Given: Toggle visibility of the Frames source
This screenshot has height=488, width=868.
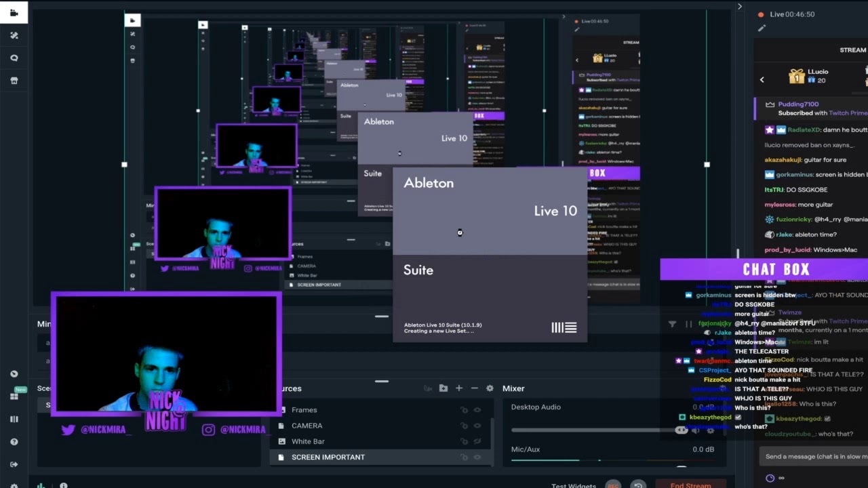Looking at the screenshot, I should click(x=477, y=410).
